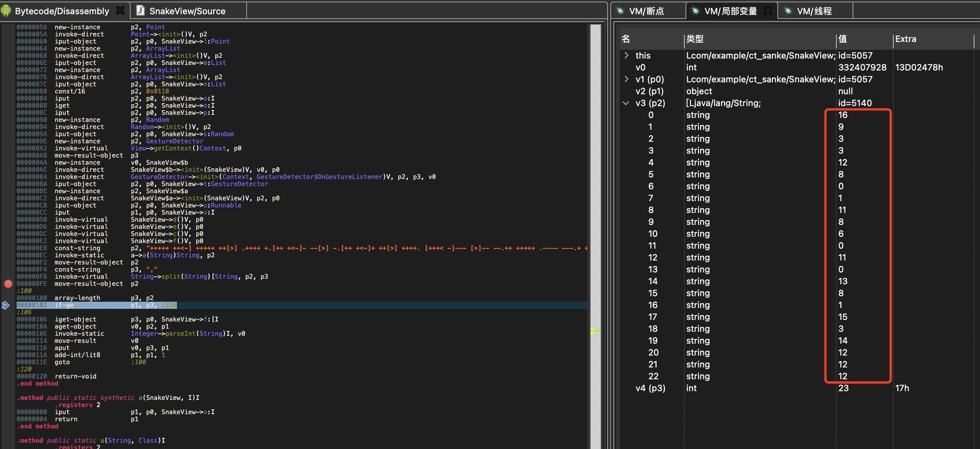The image size is (980, 449).
Task: Expand the v1 (p0) variable node
Action: 626,79
